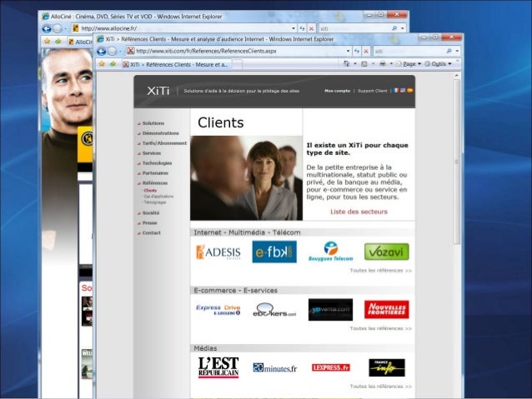Open Favorites Center star in AlloCiné window

[48, 42]
